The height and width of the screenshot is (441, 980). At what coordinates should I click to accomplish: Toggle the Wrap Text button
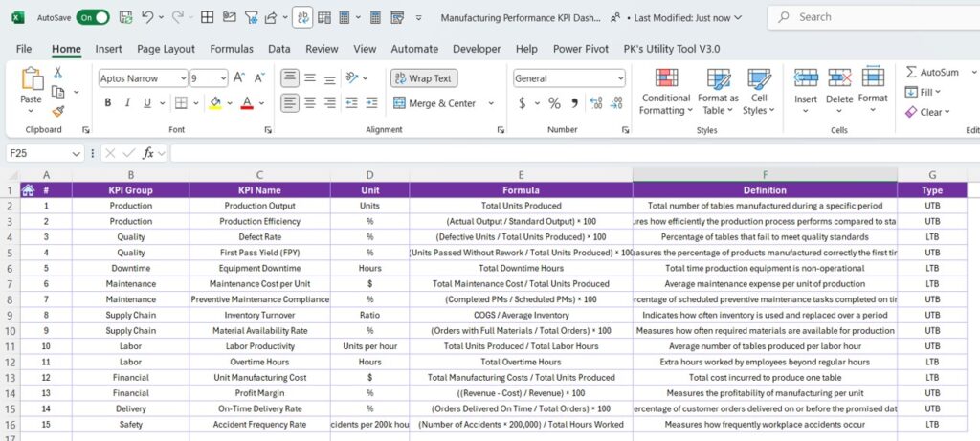[424, 78]
